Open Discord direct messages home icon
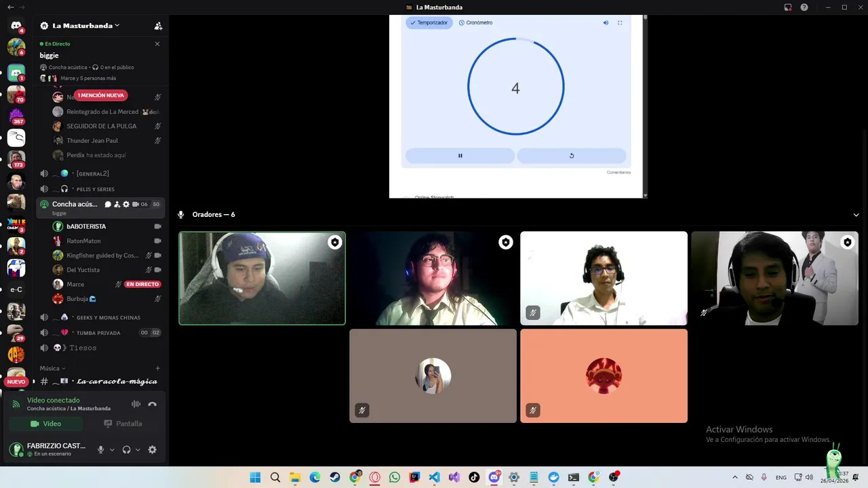Viewport: 868px width, 488px height. click(x=16, y=26)
